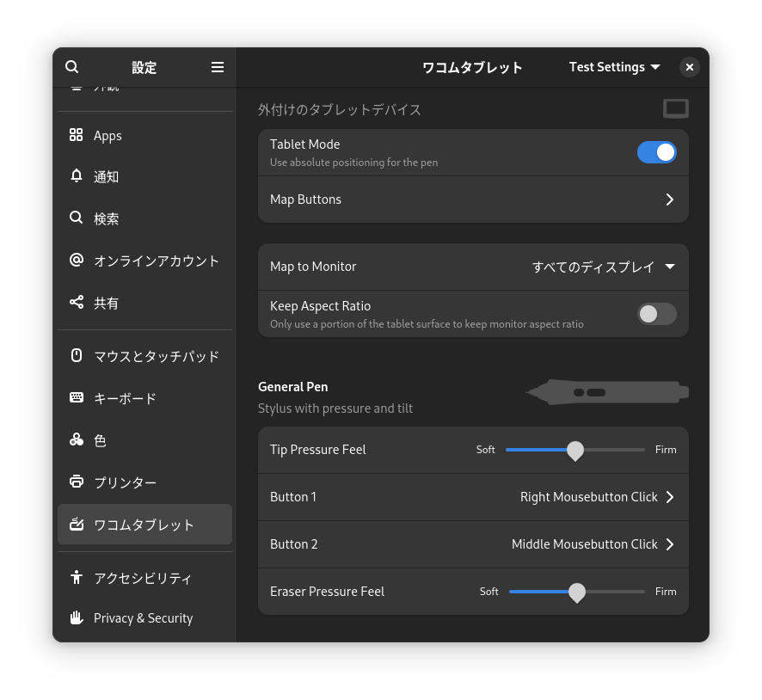Close the settings window

point(689,67)
